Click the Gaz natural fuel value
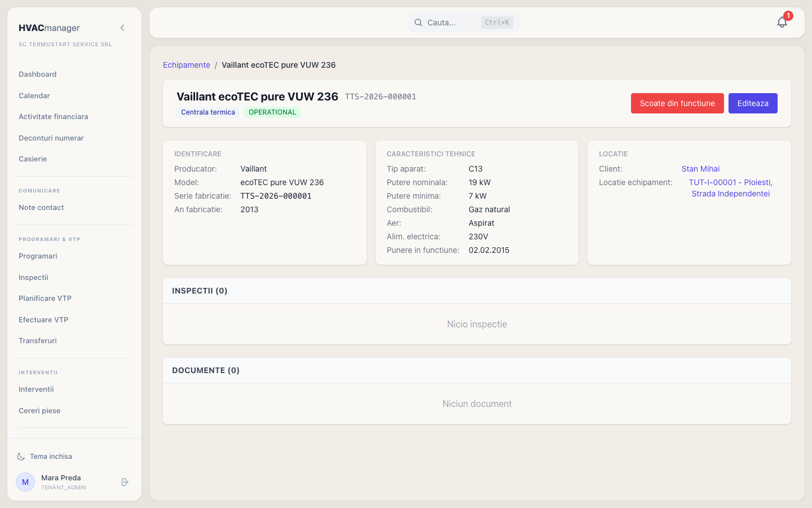 pos(489,209)
